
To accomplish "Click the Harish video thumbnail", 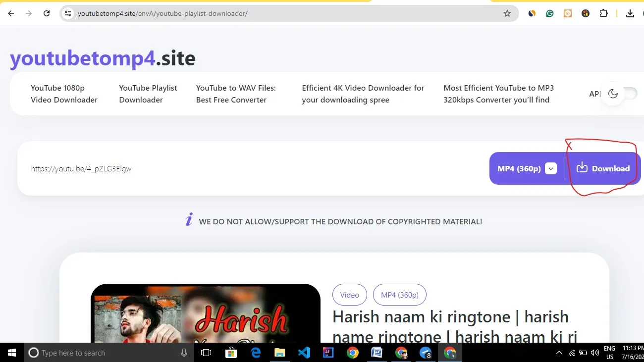I will click(206, 313).
